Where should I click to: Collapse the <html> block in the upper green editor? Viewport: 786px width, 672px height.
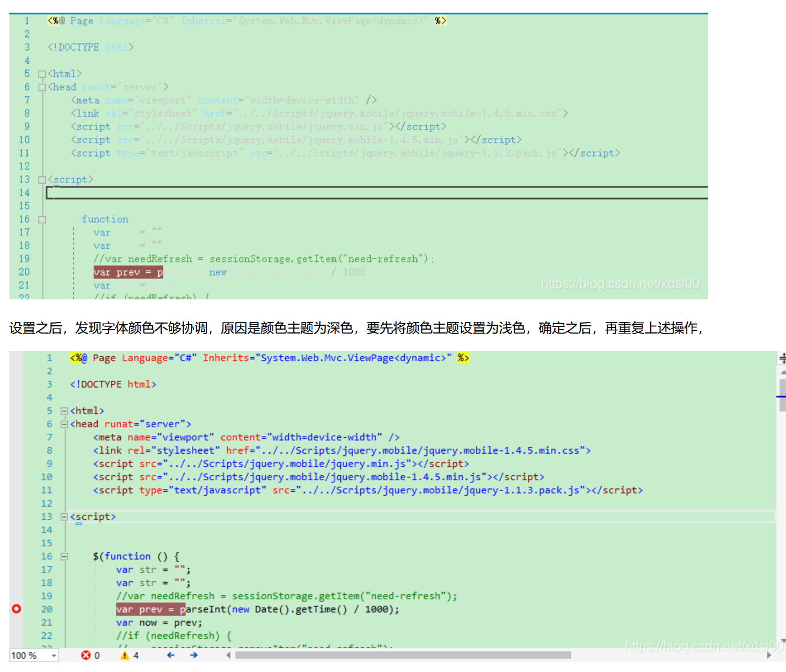(x=42, y=74)
